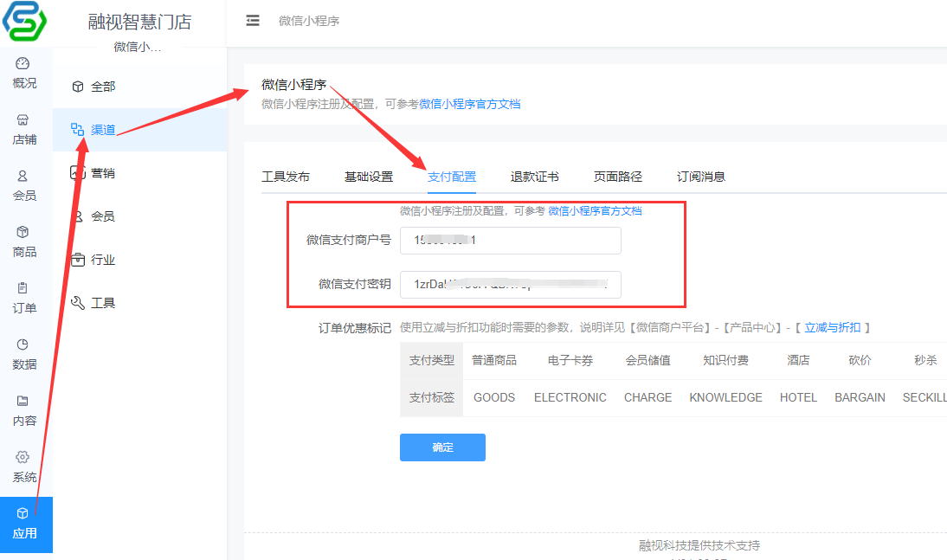Viewport: 947px width, 560px height.
Task: Click the 砍价 payment type cell
Action: (860, 361)
